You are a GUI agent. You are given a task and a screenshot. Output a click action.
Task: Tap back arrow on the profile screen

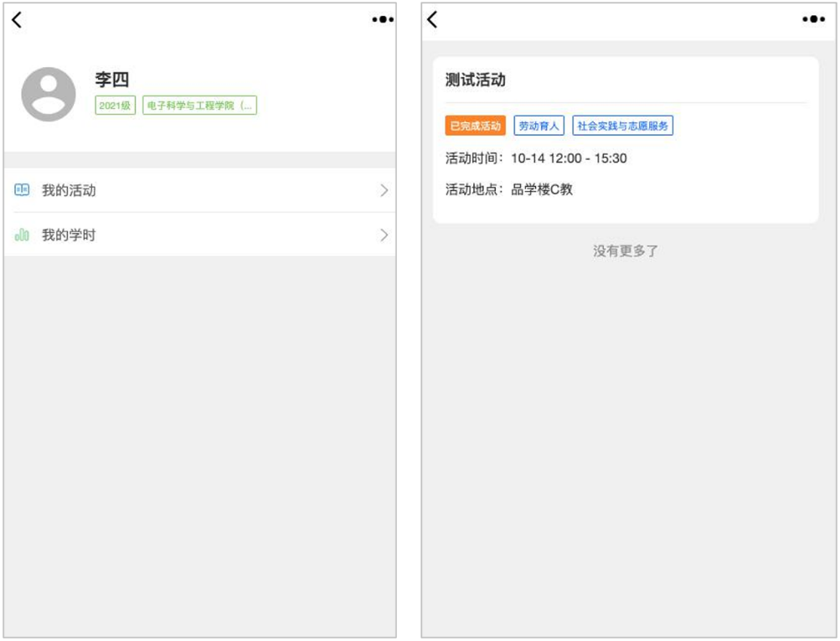click(x=17, y=20)
